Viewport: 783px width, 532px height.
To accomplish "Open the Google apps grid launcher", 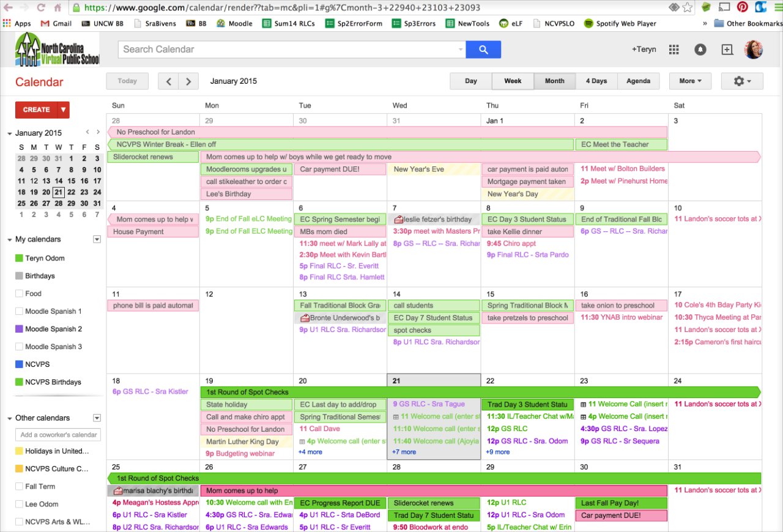I will 674,50.
